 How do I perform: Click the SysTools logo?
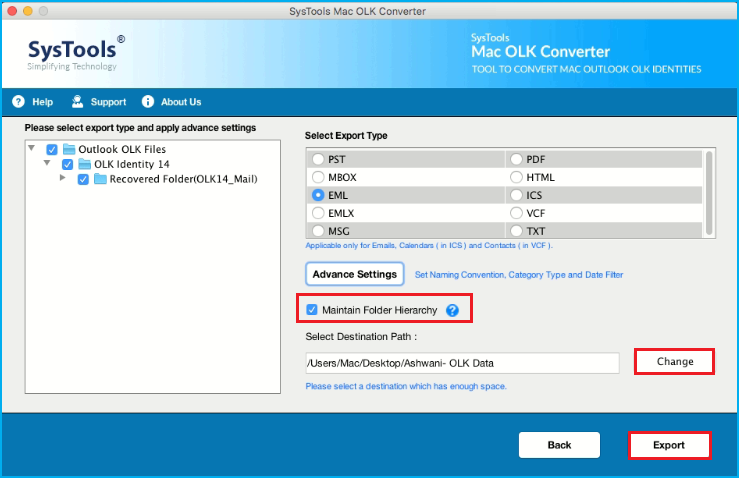pos(75,53)
